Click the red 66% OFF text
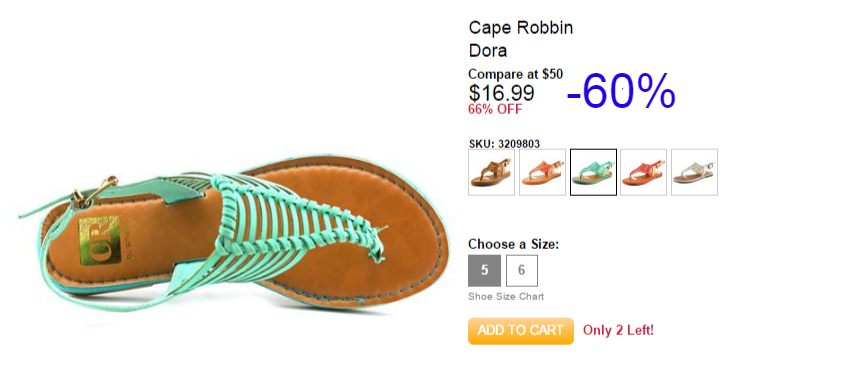The image size is (850, 372). [495, 110]
